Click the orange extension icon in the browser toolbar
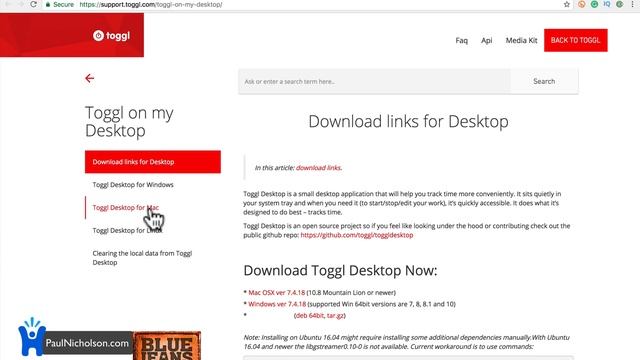Image resolution: width=640 pixels, height=360 pixels. (582, 4)
